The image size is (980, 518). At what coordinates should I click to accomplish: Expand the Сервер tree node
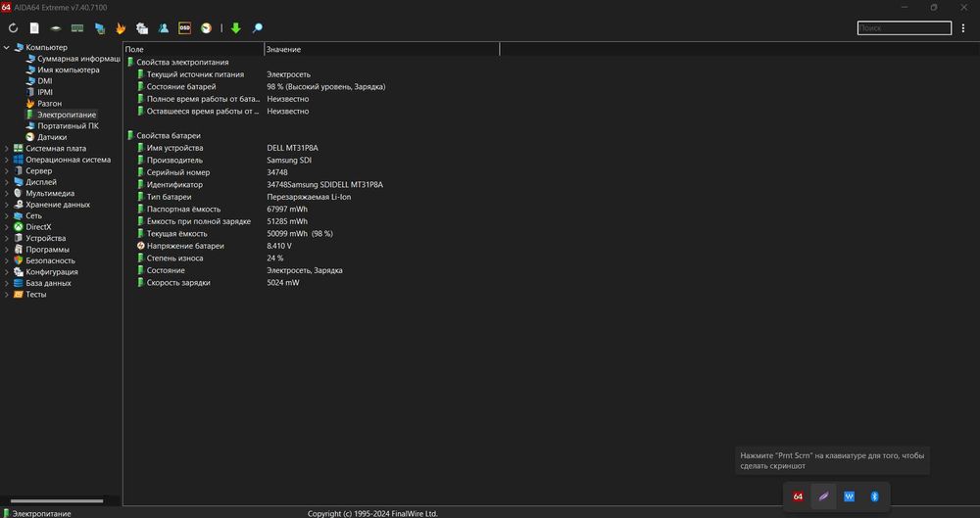7,171
